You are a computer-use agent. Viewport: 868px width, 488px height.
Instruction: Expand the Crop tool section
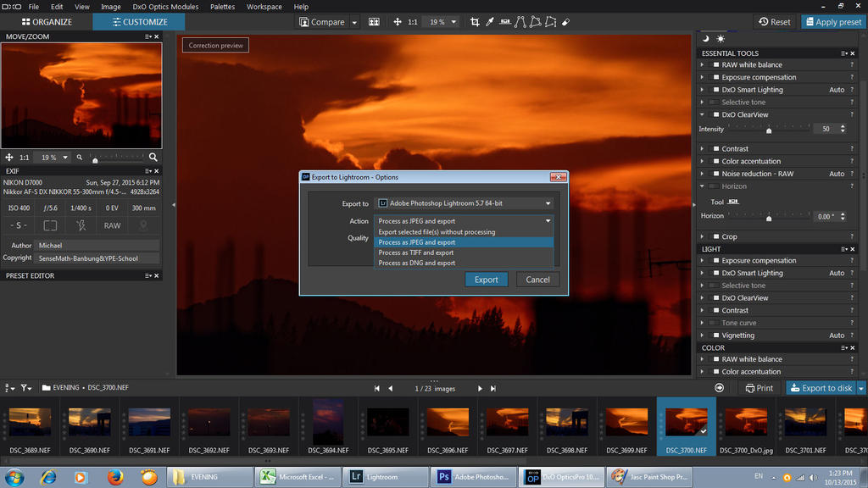703,237
